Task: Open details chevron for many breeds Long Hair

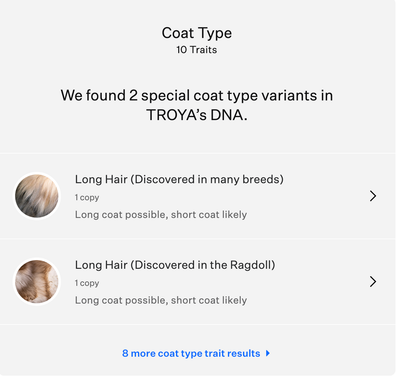Action: 373,196
